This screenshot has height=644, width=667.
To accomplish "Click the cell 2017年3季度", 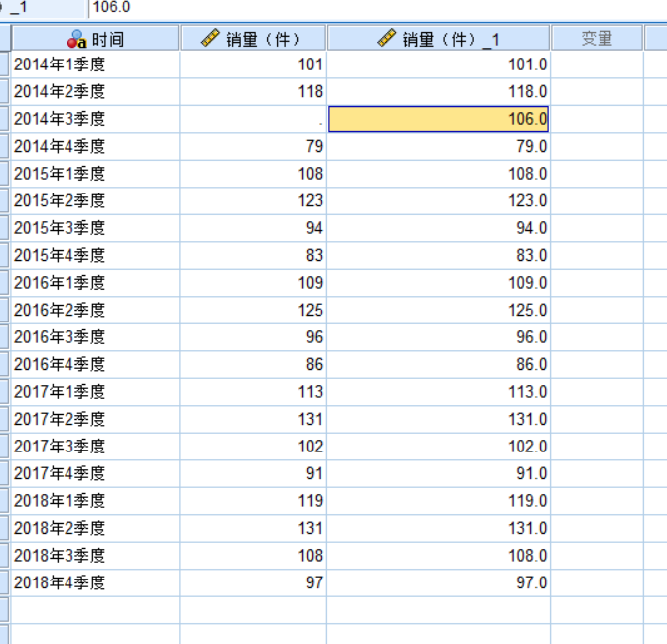I will (95, 447).
